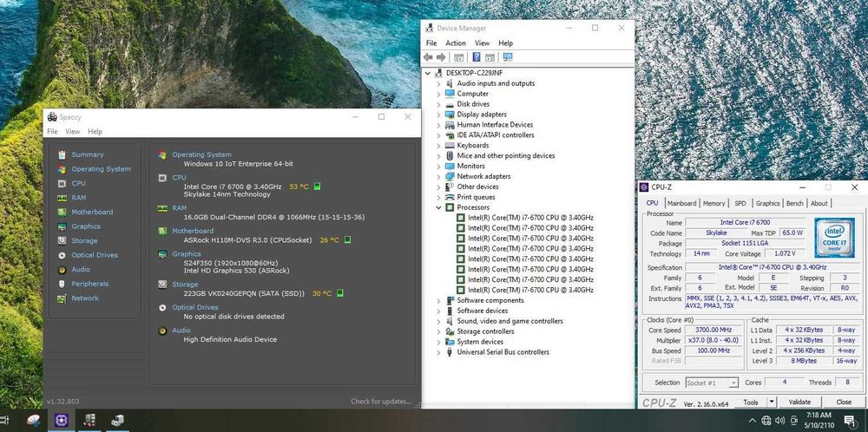Image resolution: width=868 pixels, height=432 pixels.
Task: Collapse the Processors node
Action: point(439,207)
